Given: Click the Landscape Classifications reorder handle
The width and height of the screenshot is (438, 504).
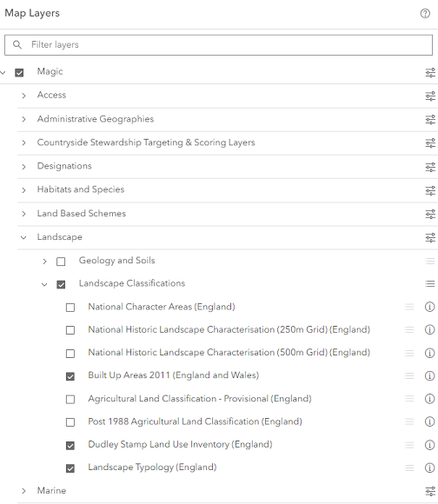Looking at the screenshot, I should [x=430, y=284].
